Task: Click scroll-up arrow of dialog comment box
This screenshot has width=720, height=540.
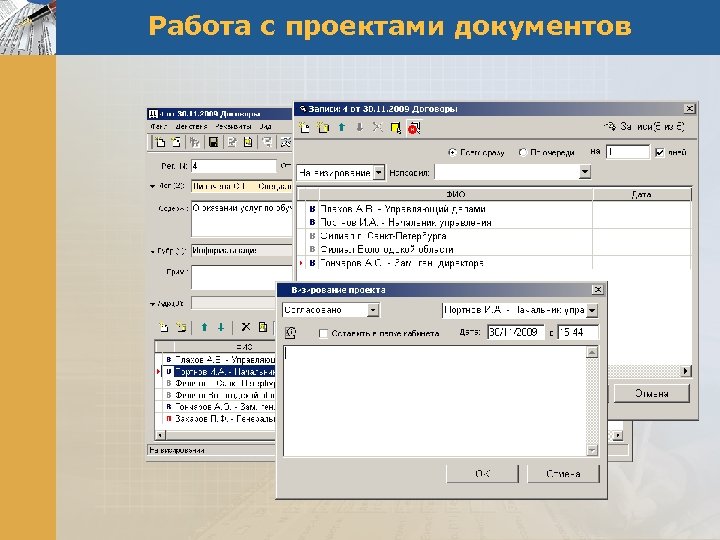Action: point(592,353)
